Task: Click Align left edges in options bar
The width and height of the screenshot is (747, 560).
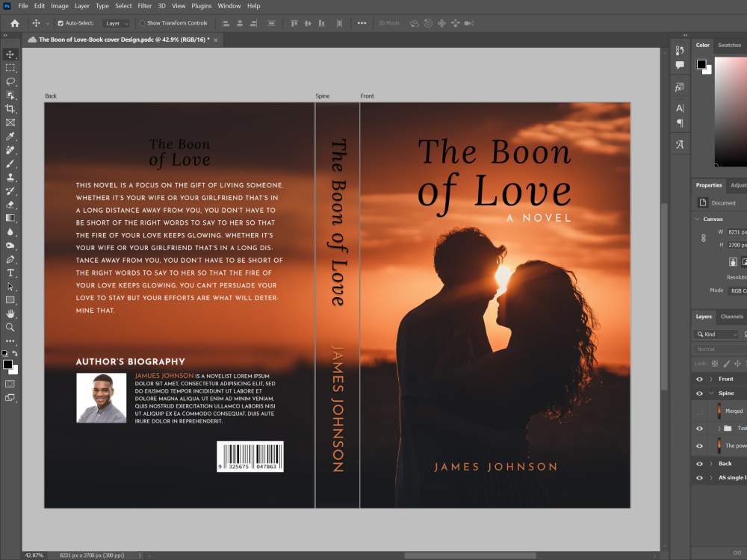Action: (x=226, y=23)
